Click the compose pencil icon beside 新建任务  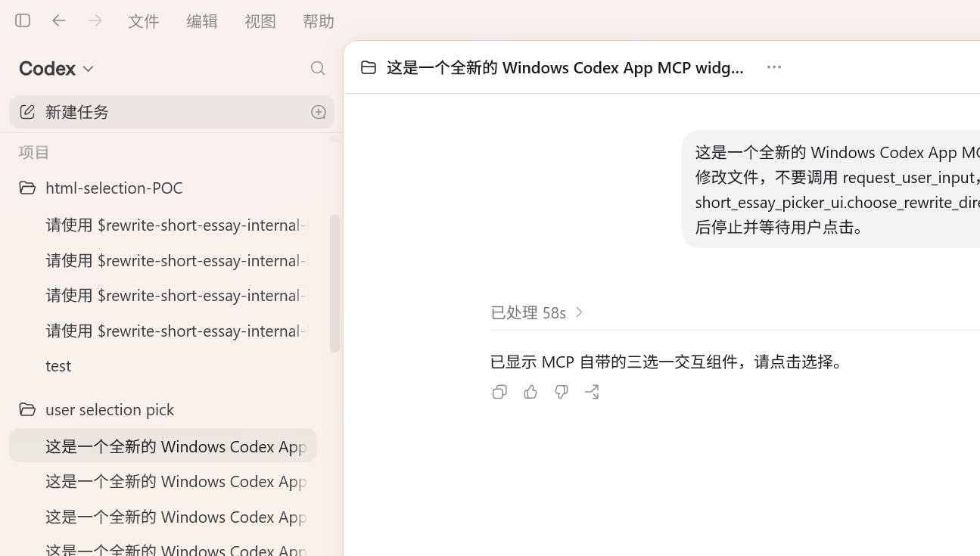[x=27, y=112]
